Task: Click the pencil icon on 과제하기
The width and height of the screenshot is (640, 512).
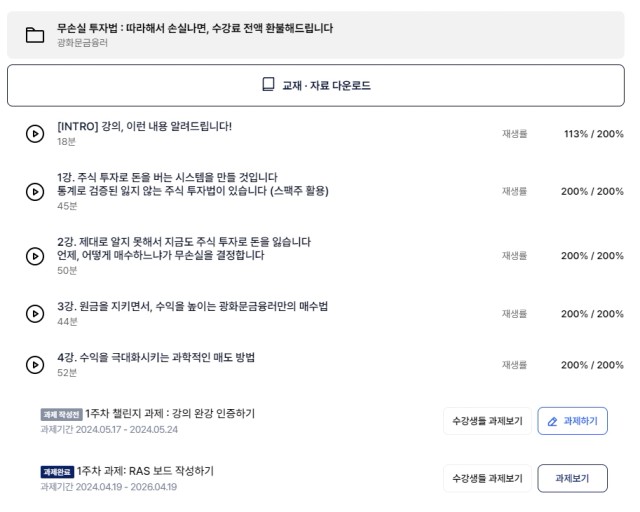Action: pyautogui.click(x=552, y=421)
